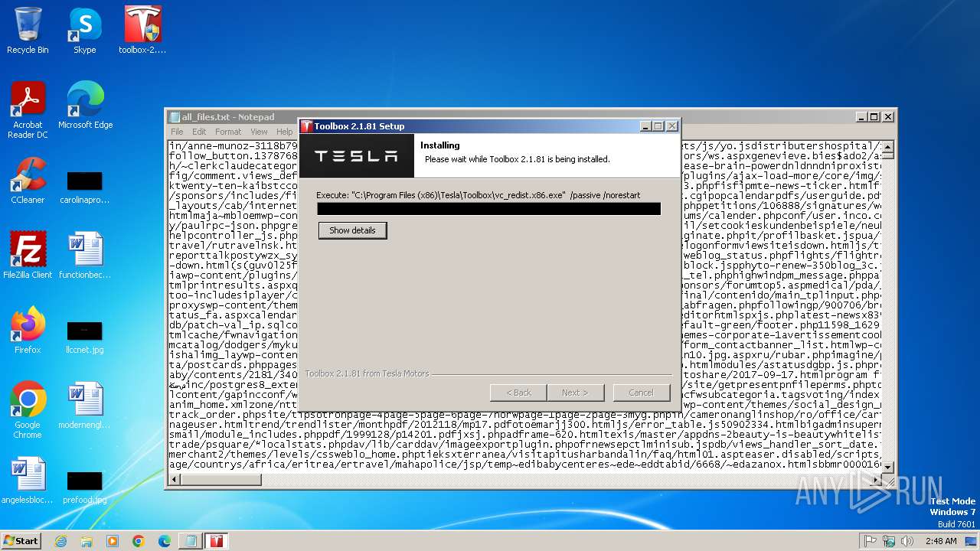This screenshot has height=551, width=980.
Task: Launch Skype from desktop shortcut
Action: [84, 31]
